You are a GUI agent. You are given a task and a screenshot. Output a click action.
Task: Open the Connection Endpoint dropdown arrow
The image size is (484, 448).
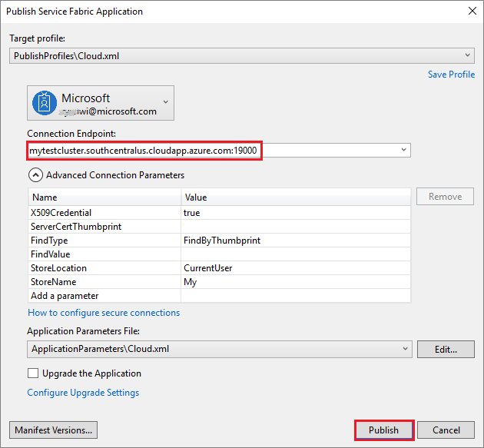click(404, 150)
